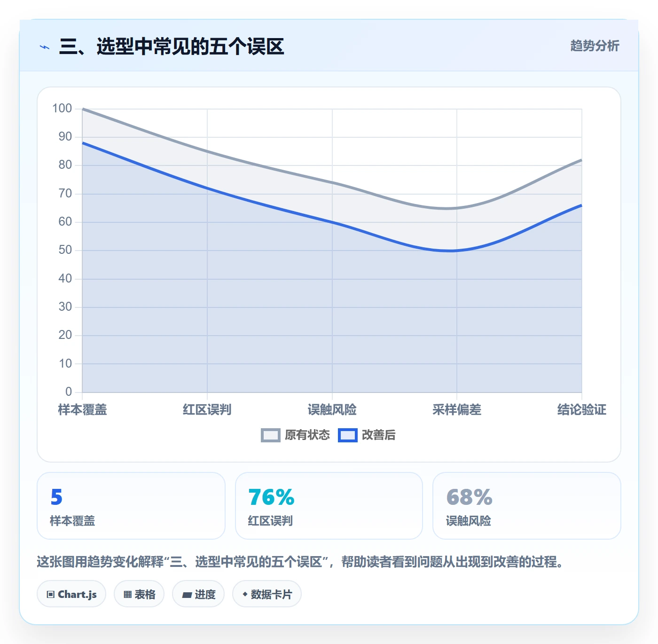
Task: Click the 样本覆盖 x-axis label
Action: (x=82, y=410)
